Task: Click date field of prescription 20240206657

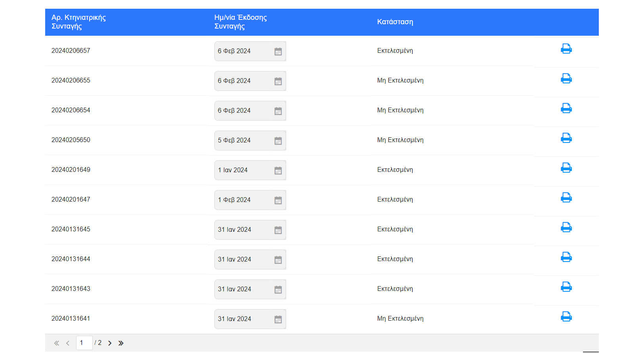Action: point(250,51)
